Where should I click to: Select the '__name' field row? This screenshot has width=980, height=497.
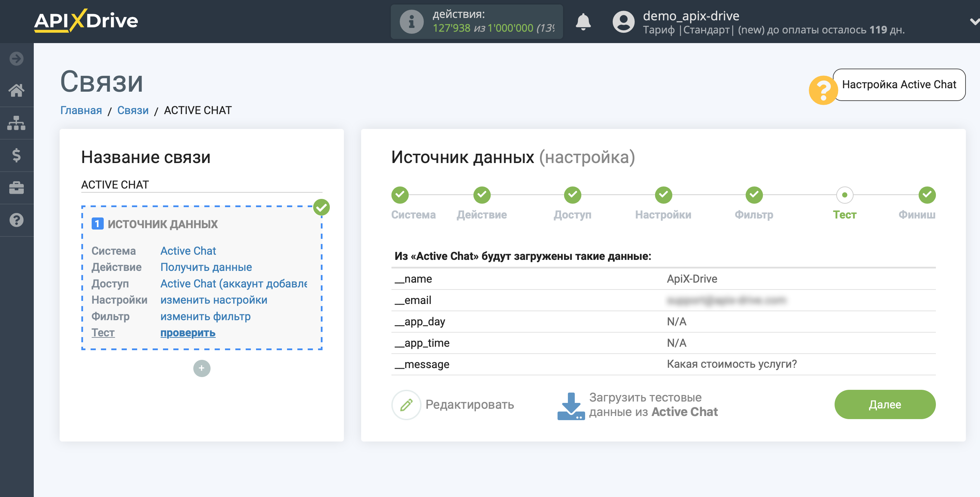(663, 279)
